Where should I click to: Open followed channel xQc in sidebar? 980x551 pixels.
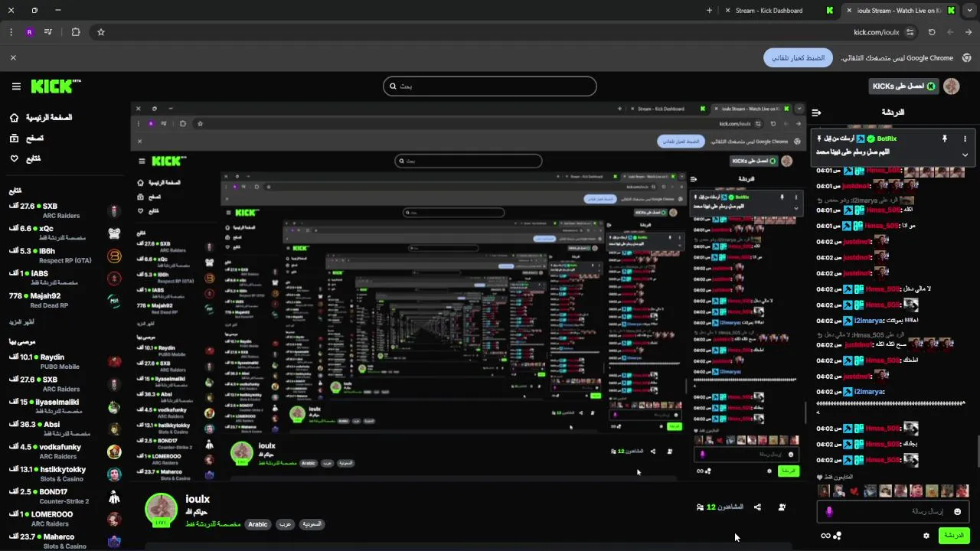pyautogui.click(x=65, y=233)
